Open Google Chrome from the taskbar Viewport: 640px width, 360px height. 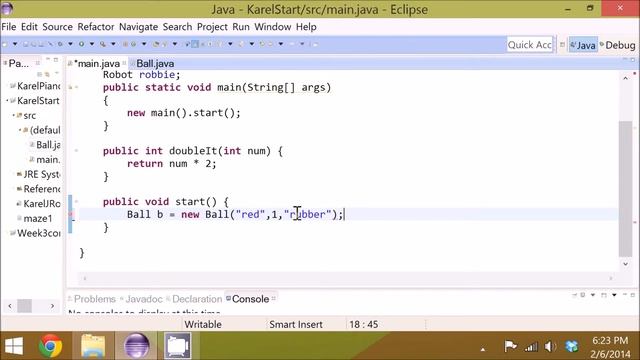(x=51, y=346)
